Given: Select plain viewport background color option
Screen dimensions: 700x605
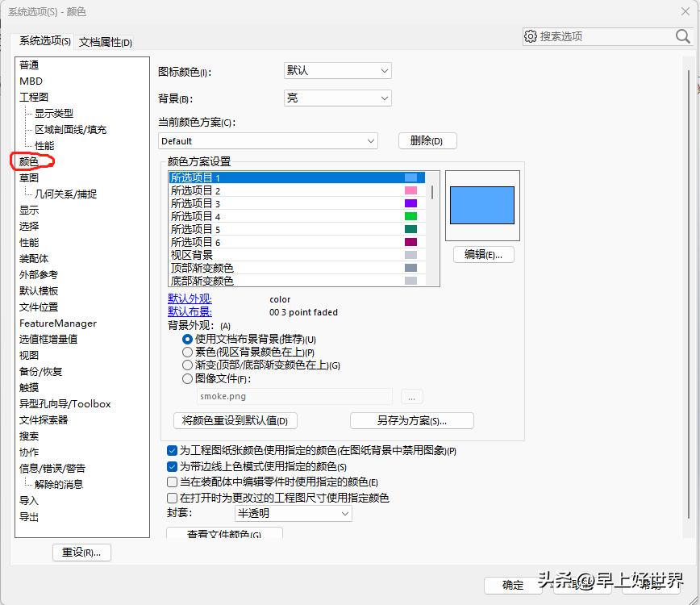Looking at the screenshot, I should (x=187, y=351).
